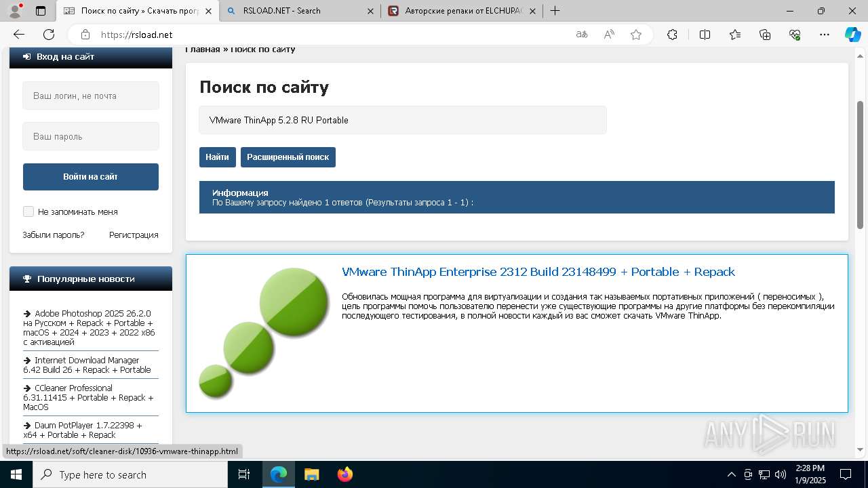Image resolution: width=868 pixels, height=488 pixels.
Task: Switch to Авторские репаки ELCHUPACABRA tab
Action: 462,11
